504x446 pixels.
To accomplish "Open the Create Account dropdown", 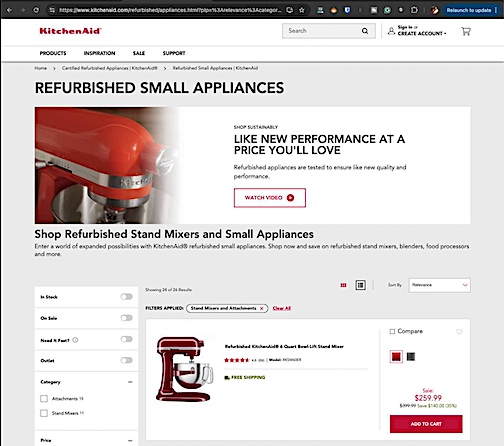I will point(422,33).
